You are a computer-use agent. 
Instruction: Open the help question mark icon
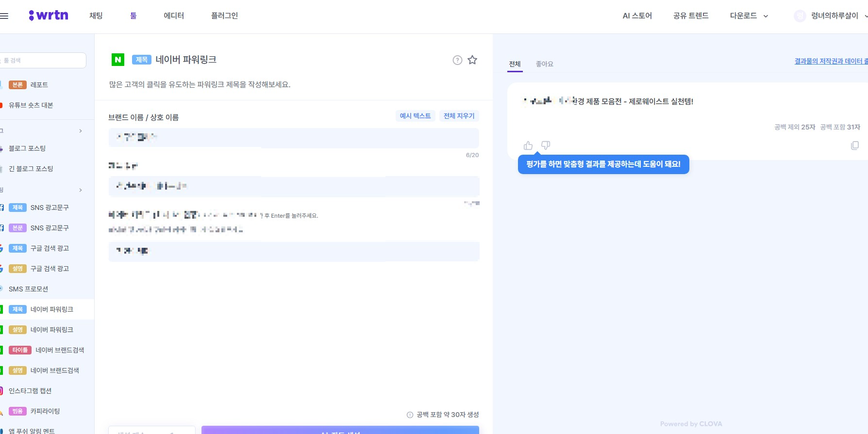pyautogui.click(x=457, y=60)
